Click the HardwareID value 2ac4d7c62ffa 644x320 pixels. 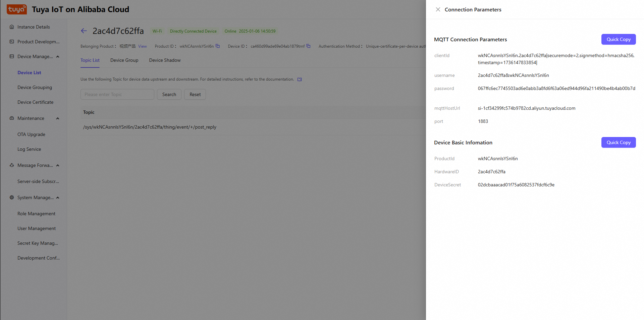coord(492,172)
